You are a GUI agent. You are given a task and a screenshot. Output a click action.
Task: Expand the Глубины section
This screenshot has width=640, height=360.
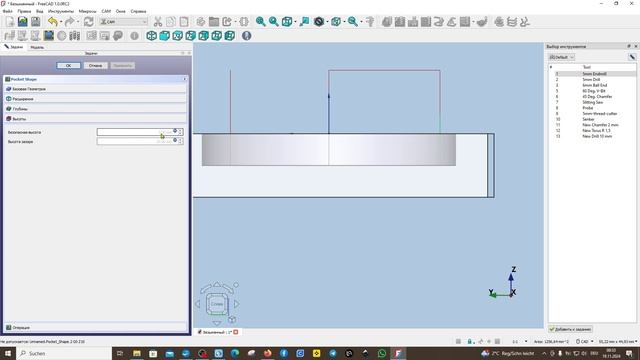click(96, 109)
